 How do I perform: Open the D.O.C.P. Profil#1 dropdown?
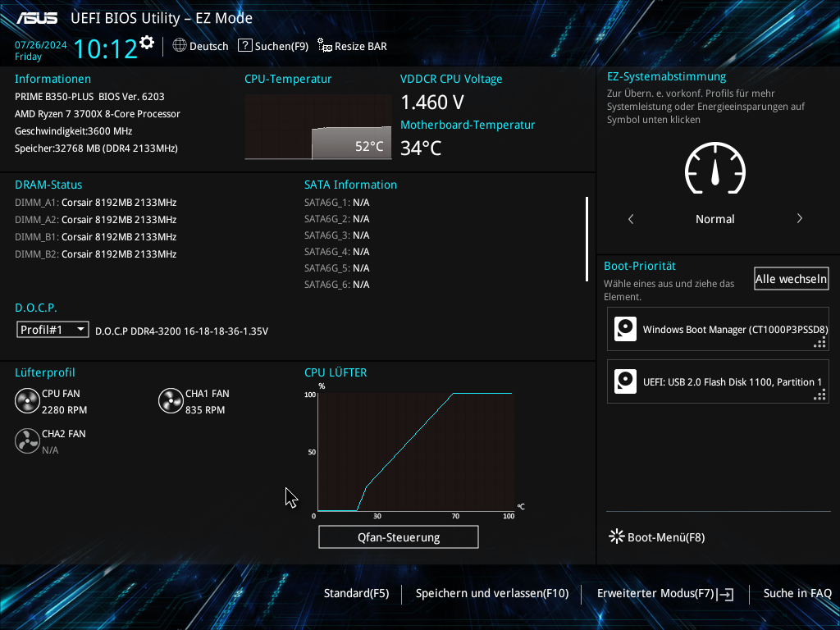(52, 330)
